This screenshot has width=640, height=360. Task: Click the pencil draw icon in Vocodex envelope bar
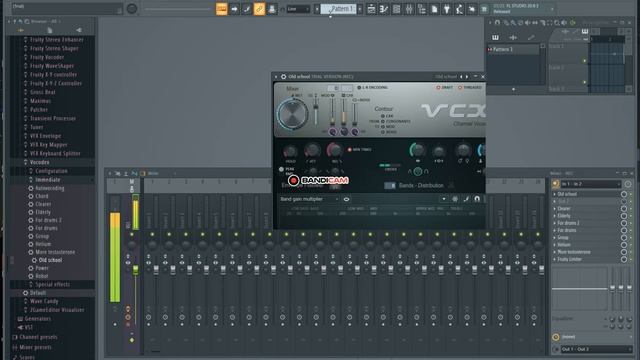point(466,199)
